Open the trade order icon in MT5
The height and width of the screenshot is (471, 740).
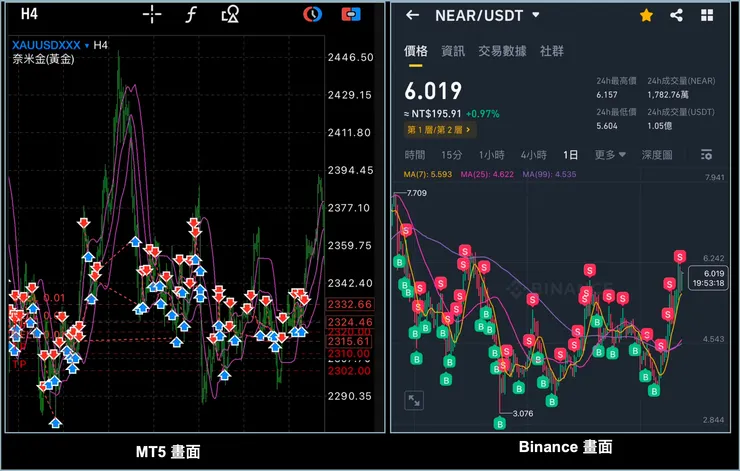click(351, 14)
